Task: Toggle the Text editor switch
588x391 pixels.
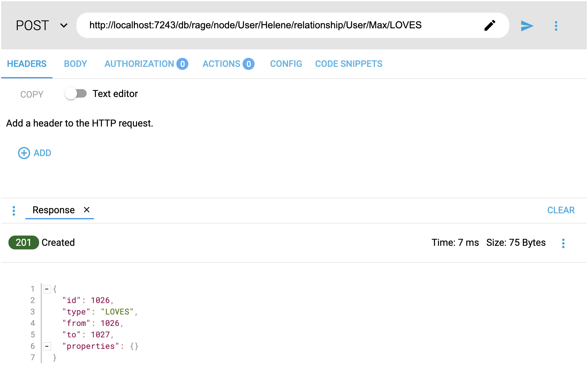Action: [76, 94]
